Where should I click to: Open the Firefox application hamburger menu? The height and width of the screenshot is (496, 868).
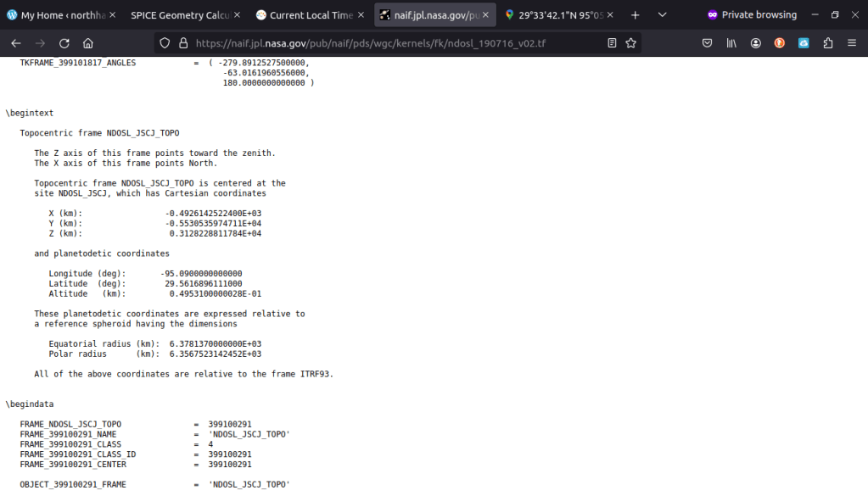pos(852,43)
